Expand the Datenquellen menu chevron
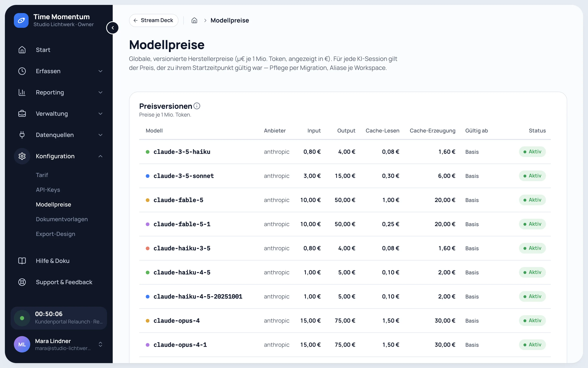Screen dimensions: 588x368 pos(100,135)
